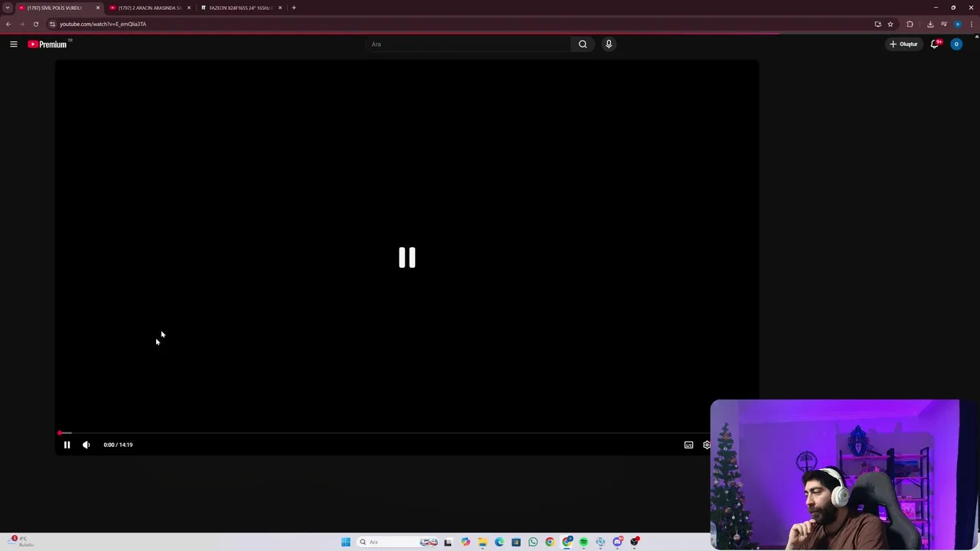Open the Chrome profile avatar
Screen dimensions: 980x551
tap(958, 24)
